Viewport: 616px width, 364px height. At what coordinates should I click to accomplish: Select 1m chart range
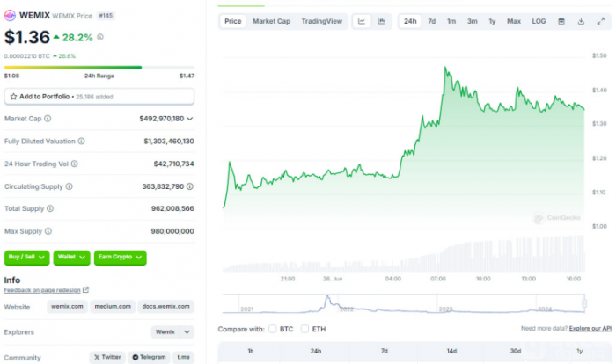click(451, 21)
